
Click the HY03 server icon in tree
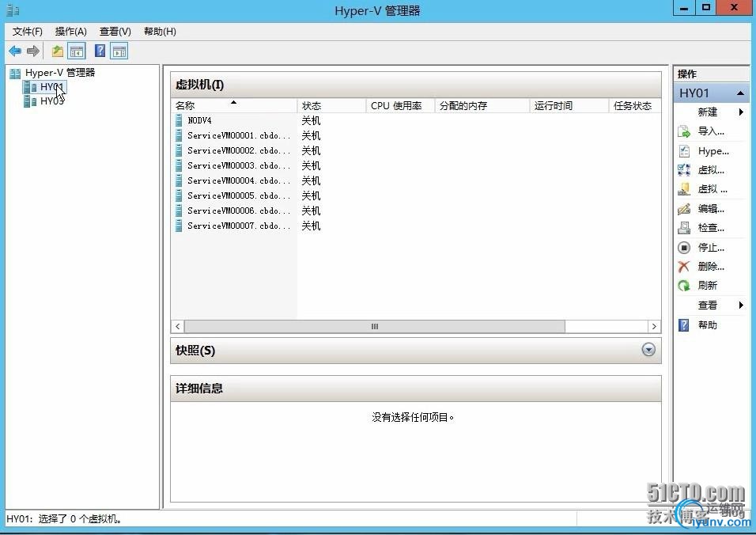point(30,101)
